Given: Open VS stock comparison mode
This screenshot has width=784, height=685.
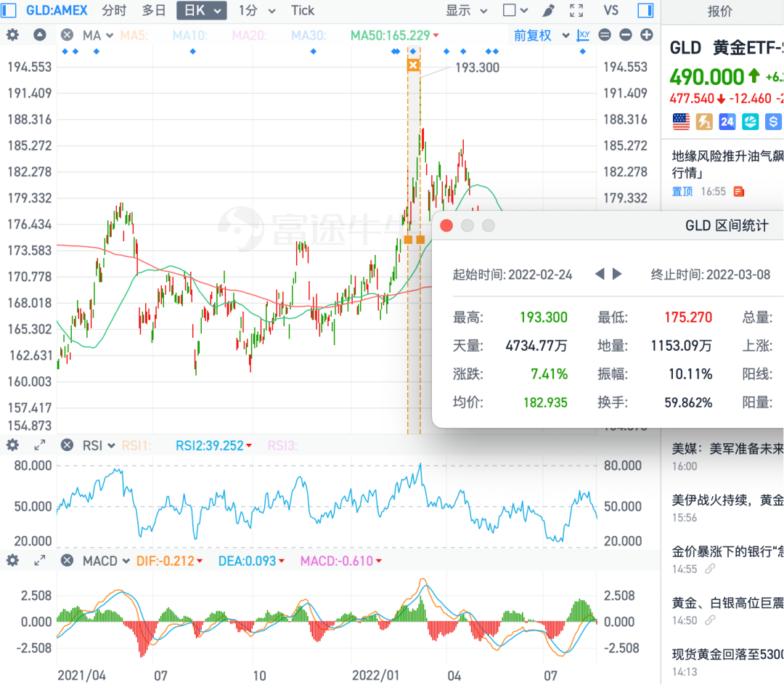Looking at the screenshot, I should 611,10.
